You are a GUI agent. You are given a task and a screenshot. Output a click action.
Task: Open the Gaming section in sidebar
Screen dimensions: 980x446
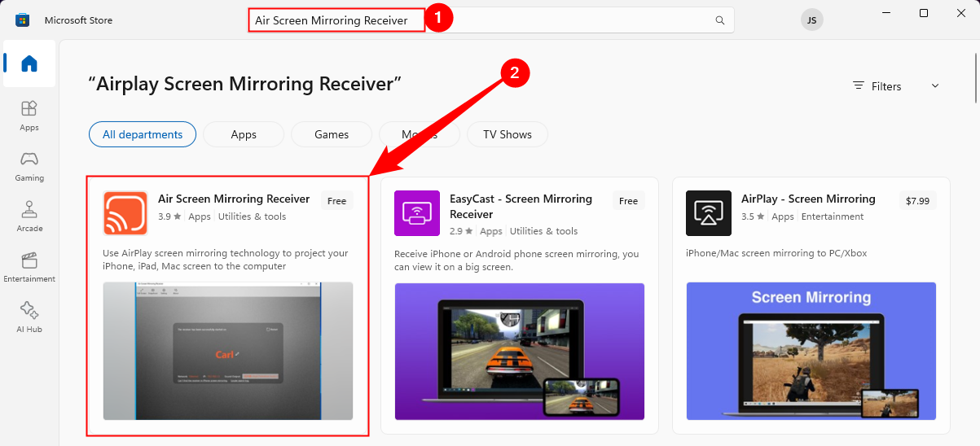(x=29, y=166)
